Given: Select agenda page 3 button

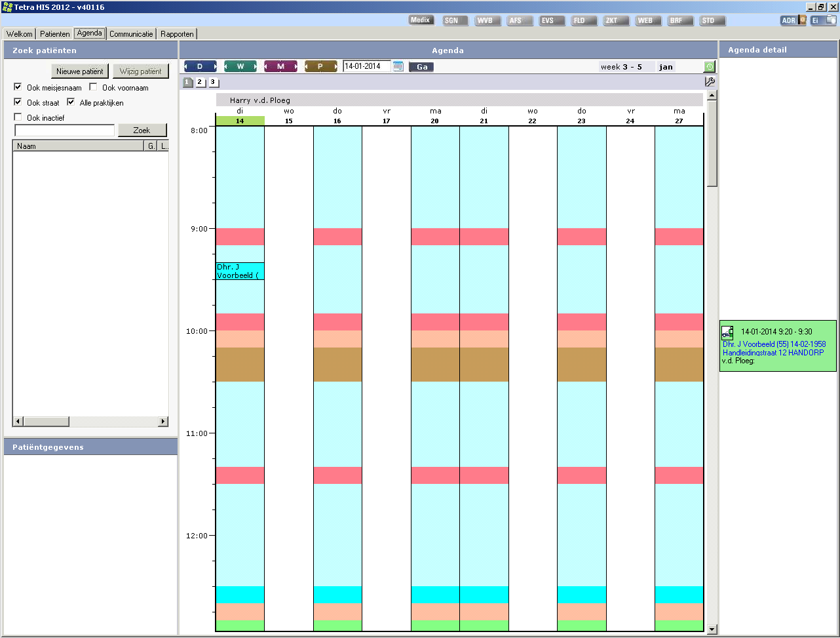Looking at the screenshot, I should [213, 82].
